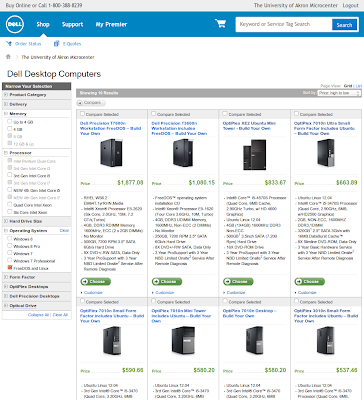Check the Quad Core Intel Xeon filter

[x=10, y=205]
